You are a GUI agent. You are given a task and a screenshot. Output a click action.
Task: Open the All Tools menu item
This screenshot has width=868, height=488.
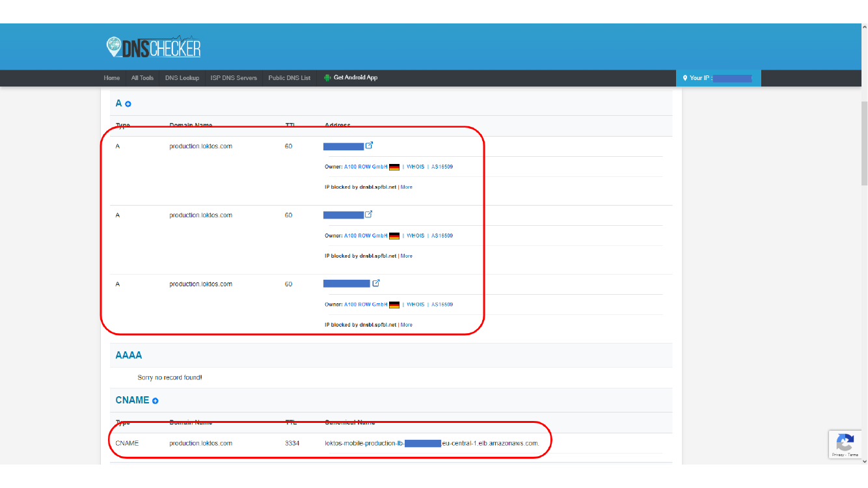142,78
